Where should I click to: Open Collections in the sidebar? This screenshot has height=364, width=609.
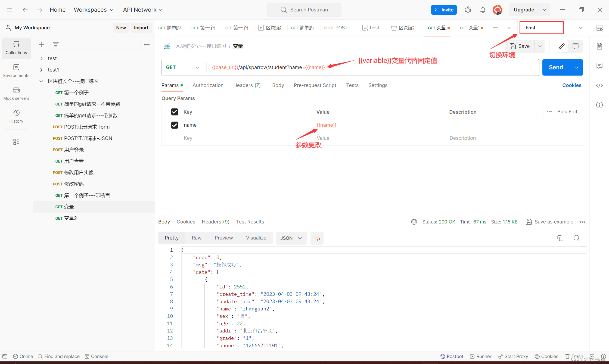click(16, 48)
